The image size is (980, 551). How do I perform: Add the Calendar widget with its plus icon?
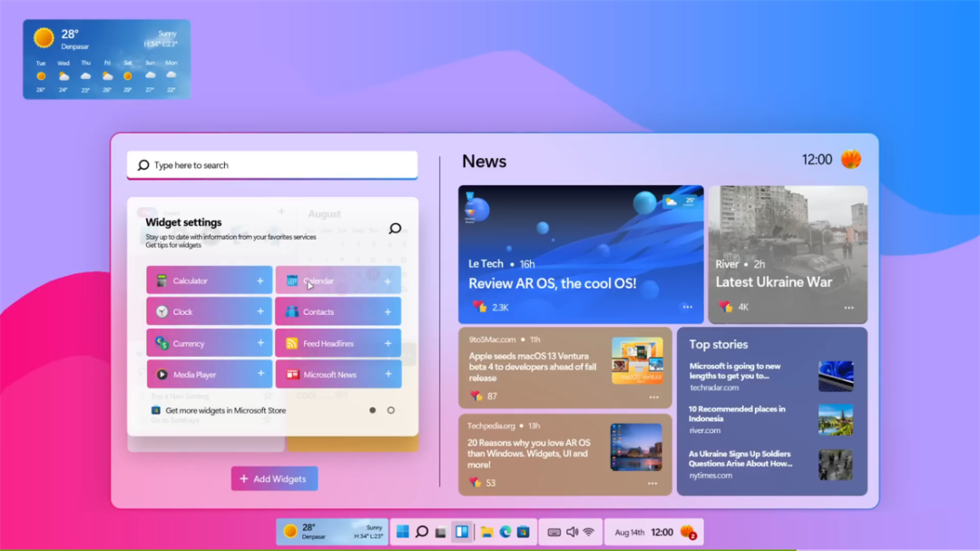click(x=387, y=281)
